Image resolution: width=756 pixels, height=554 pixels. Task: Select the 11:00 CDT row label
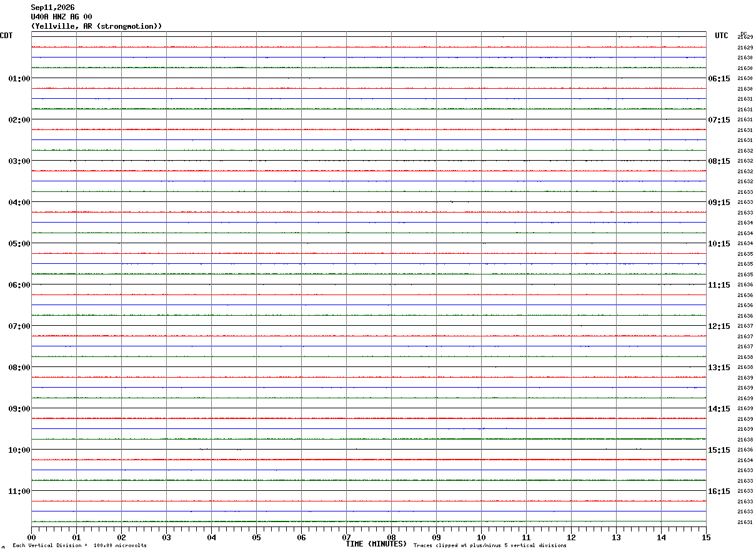point(19,491)
